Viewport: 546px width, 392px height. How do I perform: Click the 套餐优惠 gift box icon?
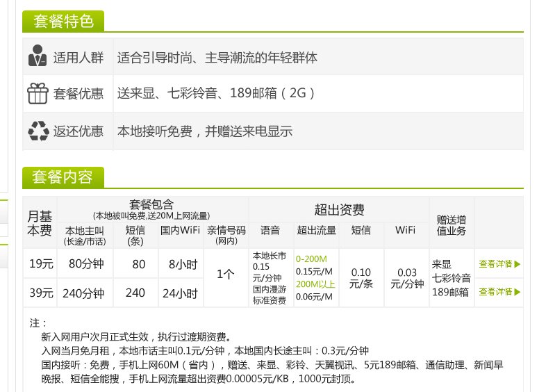point(38,93)
